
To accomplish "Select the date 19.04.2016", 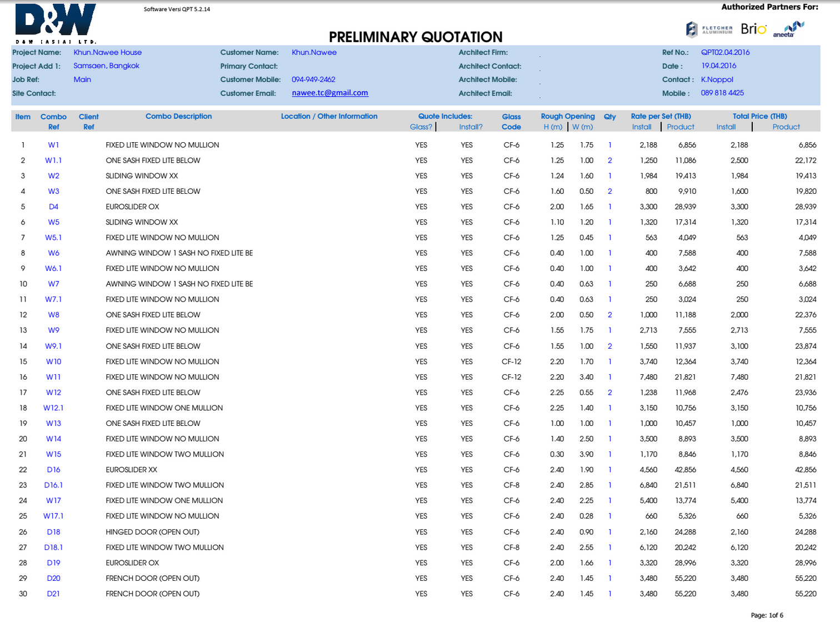I will 718,66.
